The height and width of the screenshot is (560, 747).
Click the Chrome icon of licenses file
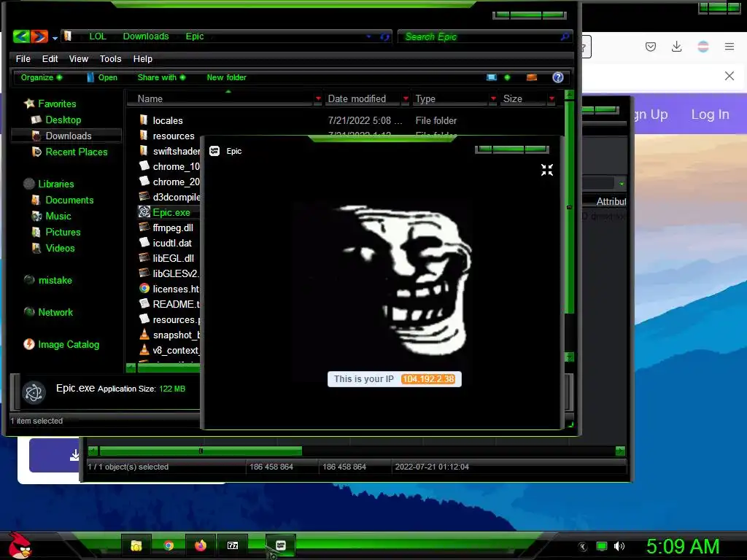tap(144, 288)
